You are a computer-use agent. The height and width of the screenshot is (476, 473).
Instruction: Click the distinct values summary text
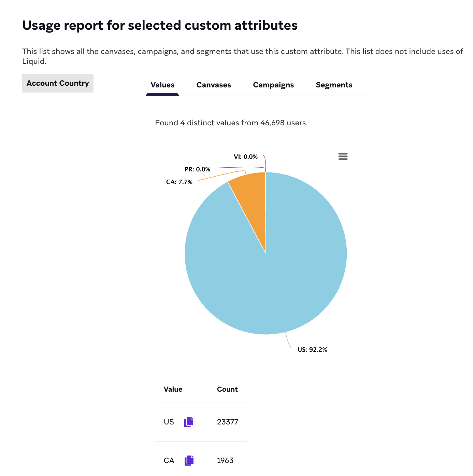[231, 123]
